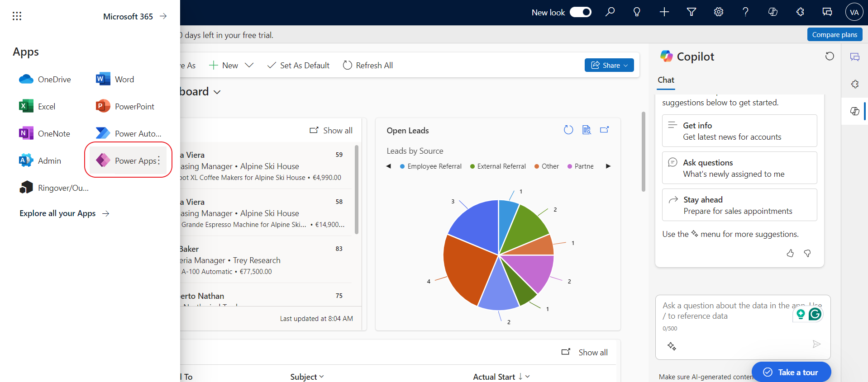Toggle Other legend item
The width and height of the screenshot is (868, 382).
pos(547,166)
